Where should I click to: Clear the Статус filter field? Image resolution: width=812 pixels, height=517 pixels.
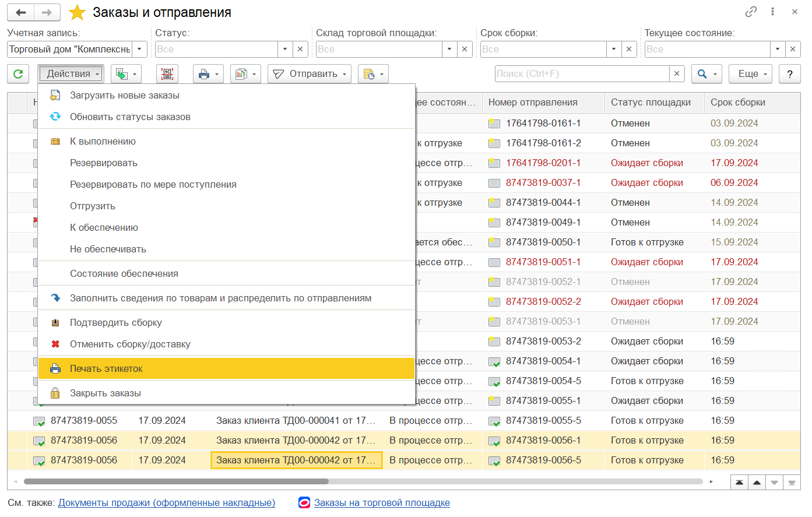[x=300, y=50]
